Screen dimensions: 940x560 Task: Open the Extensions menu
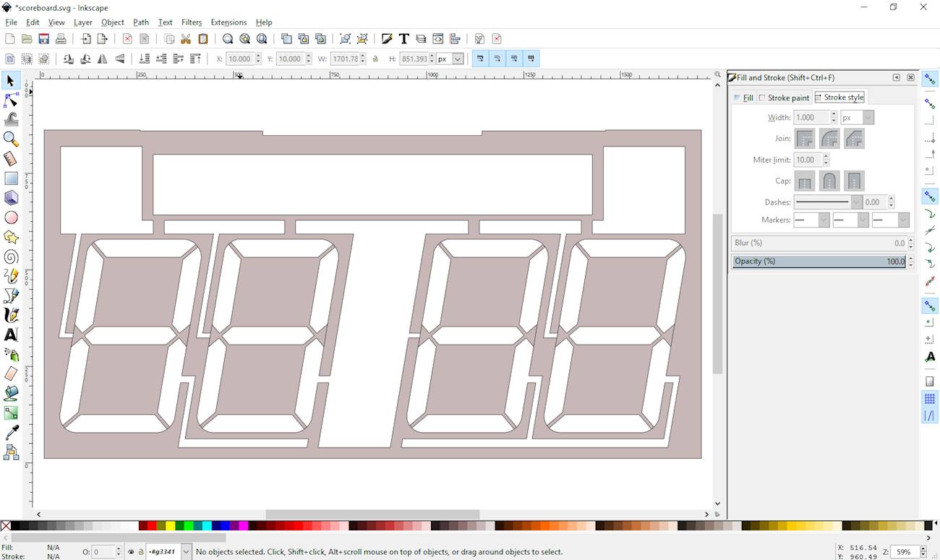coord(228,22)
